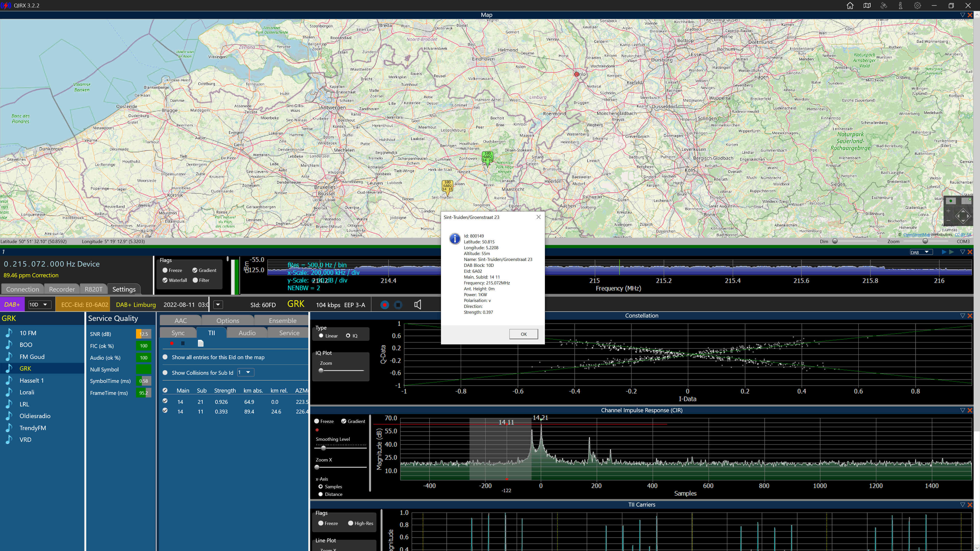Open the CC-BY-SA license link
Image resolution: width=980 pixels, height=551 pixels.
coord(962,235)
